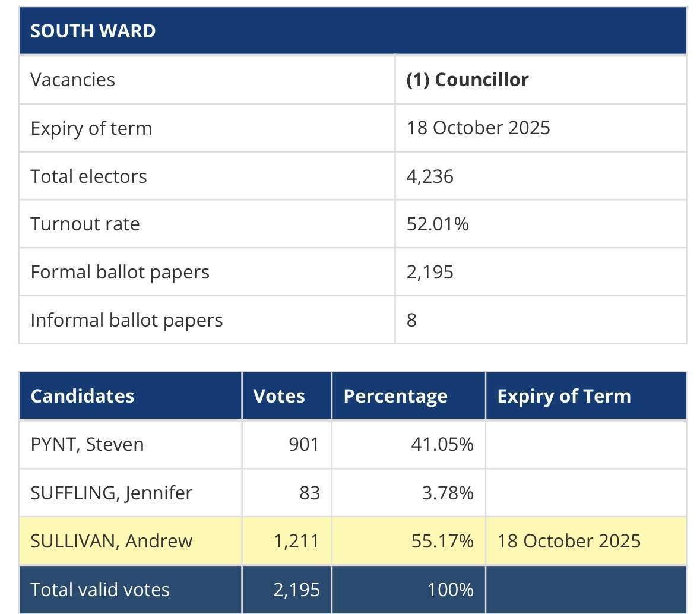700x614 pixels.
Task: Click the Percentage column header
Action: point(408,396)
